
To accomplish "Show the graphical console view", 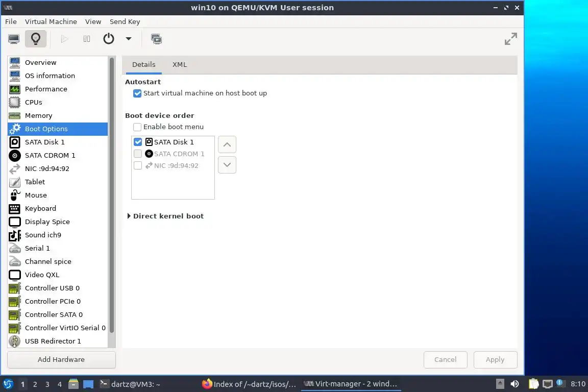I will [x=14, y=39].
